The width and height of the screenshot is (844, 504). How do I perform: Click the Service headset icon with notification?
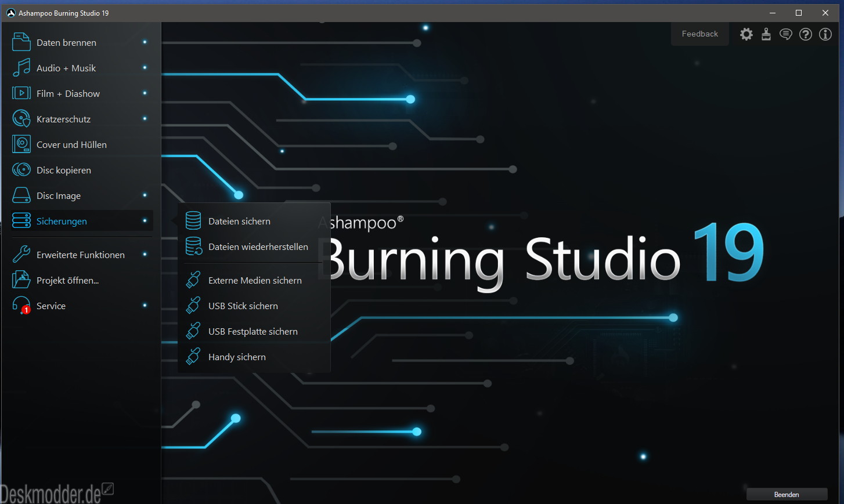coord(21,306)
